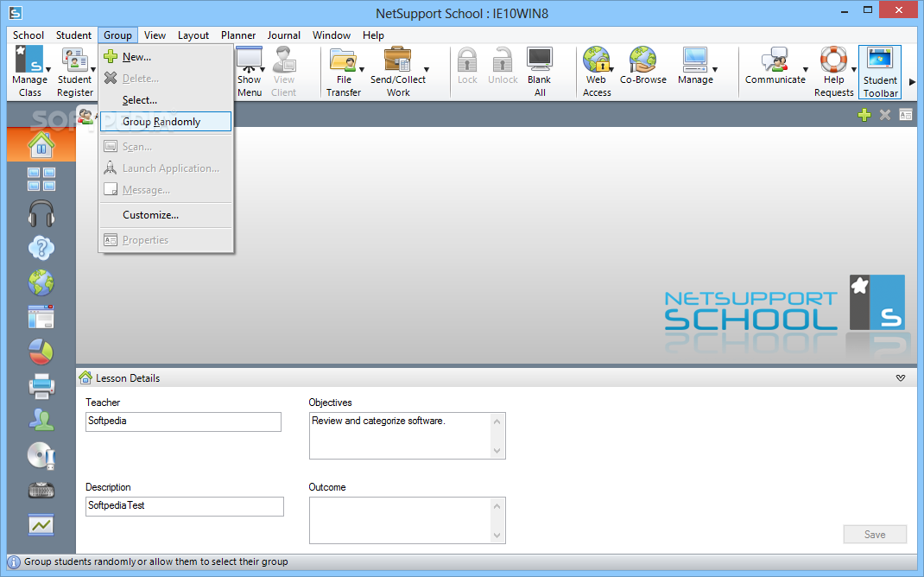
Task: Click Group Randomly menu entry
Action: pyautogui.click(x=166, y=122)
